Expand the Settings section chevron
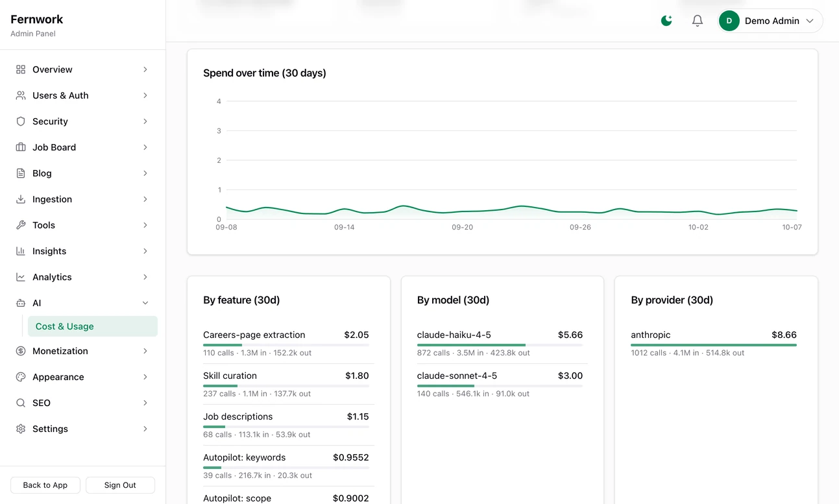This screenshot has height=504, width=839. coord(145,429)
